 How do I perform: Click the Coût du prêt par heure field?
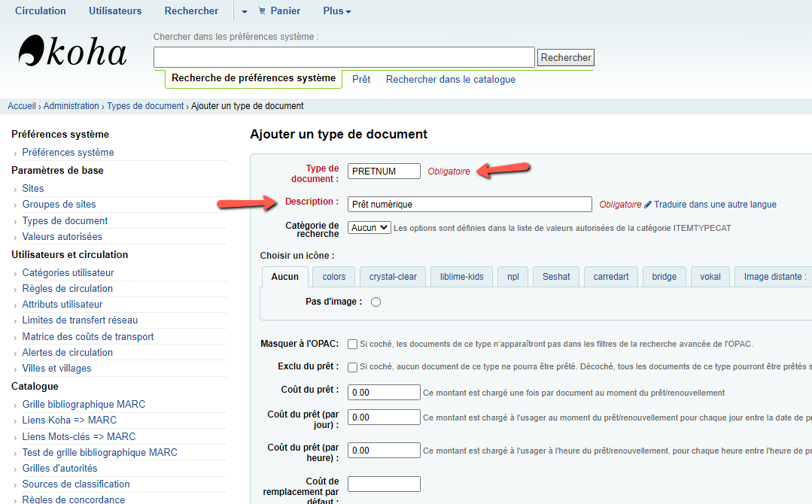tap(384, 450)
